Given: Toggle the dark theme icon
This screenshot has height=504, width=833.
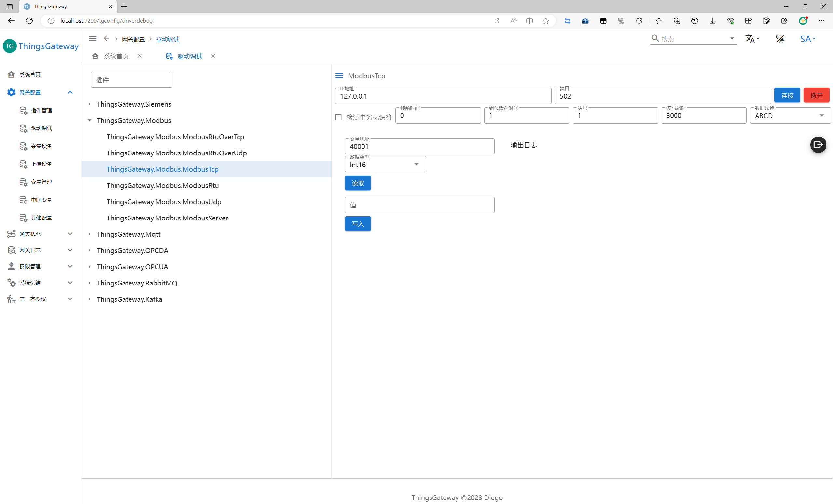Looking at the screenshot, I should click(780, 39).
